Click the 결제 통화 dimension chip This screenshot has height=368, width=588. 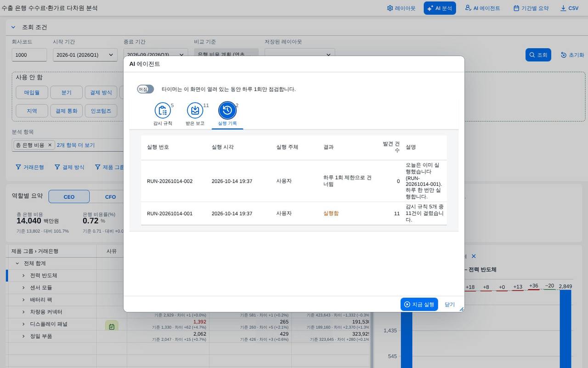point(67,111)
